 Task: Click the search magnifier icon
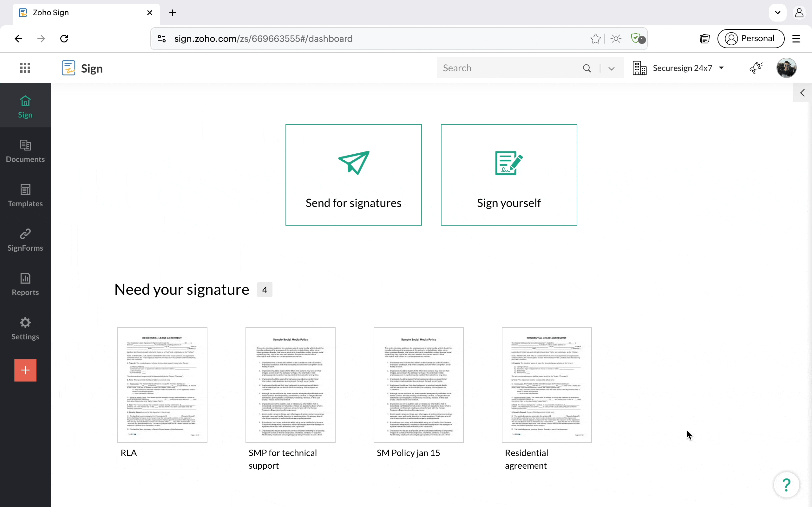pyautogui.click(x=586, y=68)
